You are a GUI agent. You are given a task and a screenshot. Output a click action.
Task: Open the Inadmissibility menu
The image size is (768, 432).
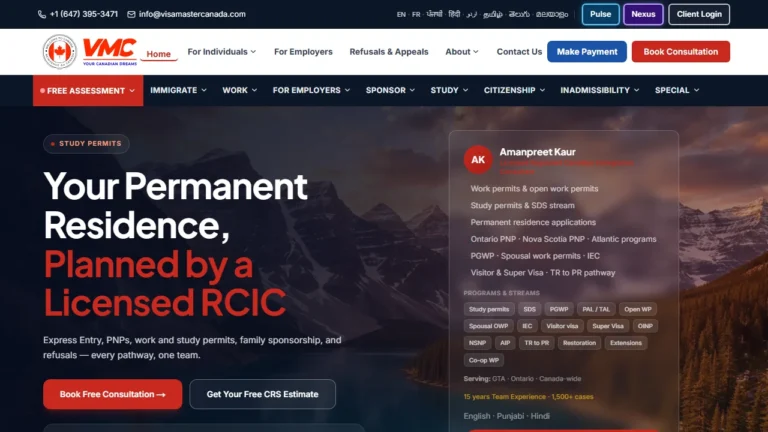tap(600, 90)
